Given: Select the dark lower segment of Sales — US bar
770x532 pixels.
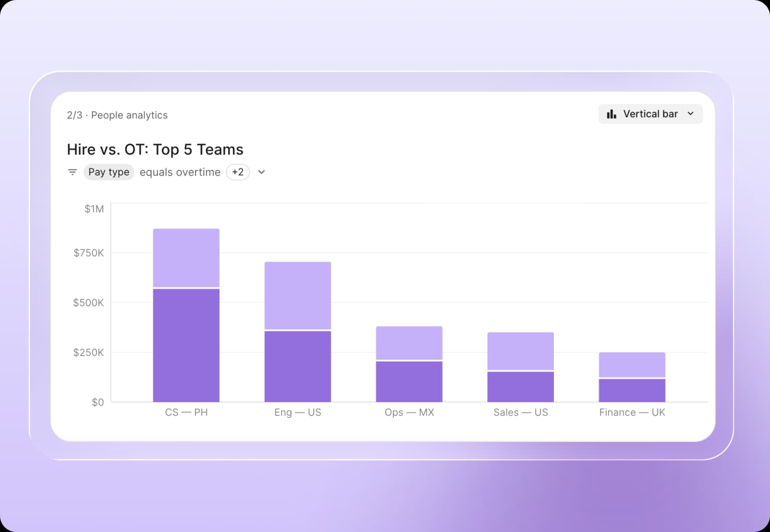Looking at the screenshot, I should (x=521, y=387).
